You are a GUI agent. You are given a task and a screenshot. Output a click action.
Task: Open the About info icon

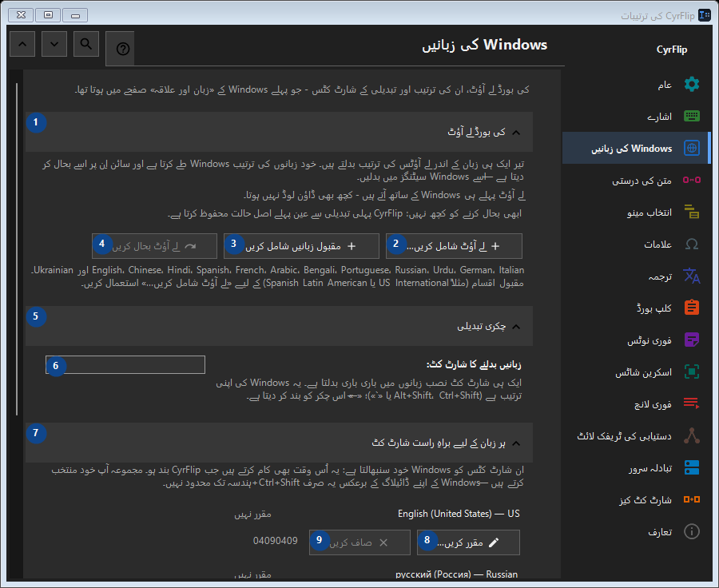(692, 531)
